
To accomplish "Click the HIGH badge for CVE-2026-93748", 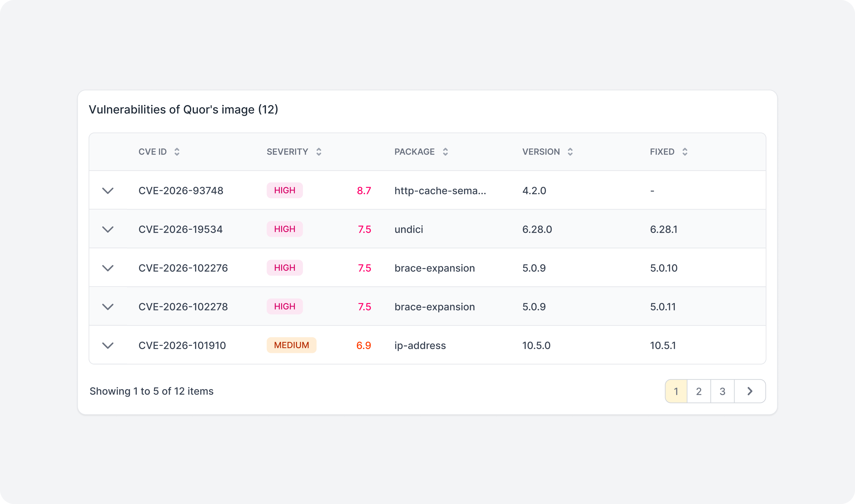I will (285, 191).
